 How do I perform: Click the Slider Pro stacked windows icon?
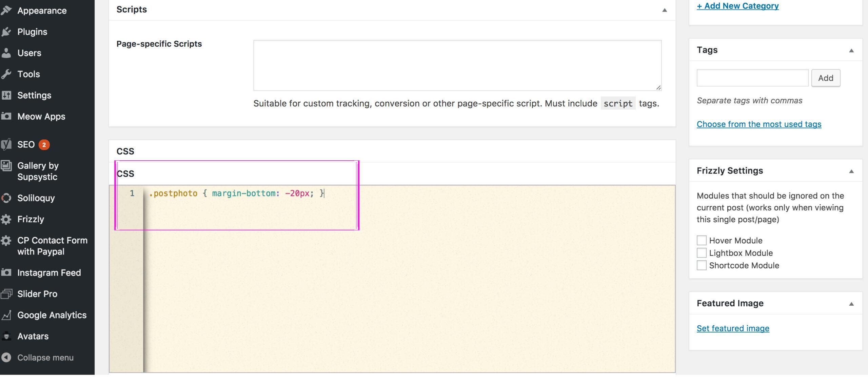[x=6, y=294]
